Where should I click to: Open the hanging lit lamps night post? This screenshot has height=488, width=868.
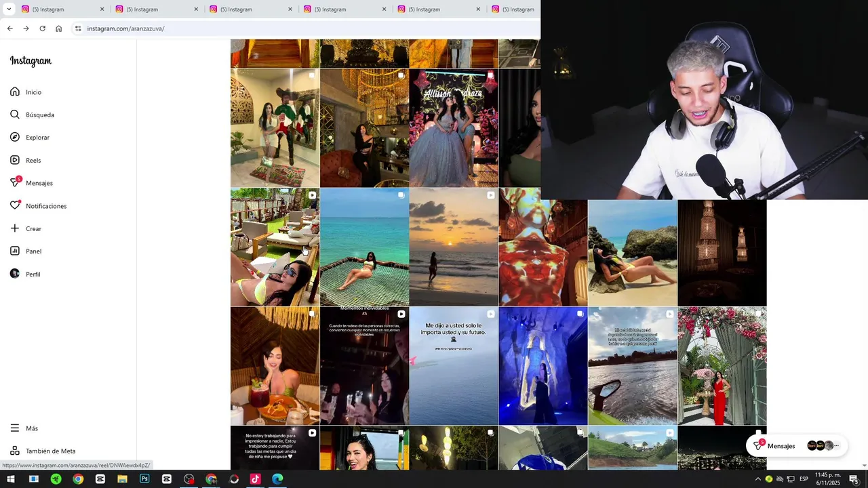click(454, 448)
